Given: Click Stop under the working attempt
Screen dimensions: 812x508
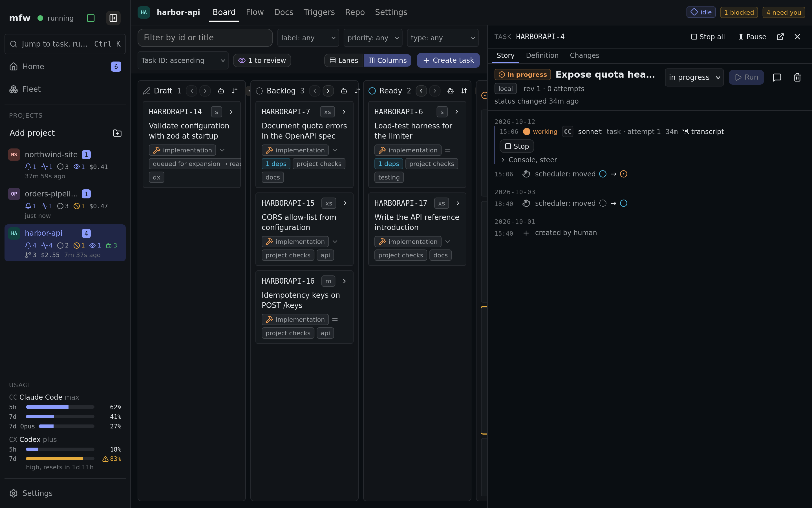Looking at the screenshot, I should pos(517,146).
